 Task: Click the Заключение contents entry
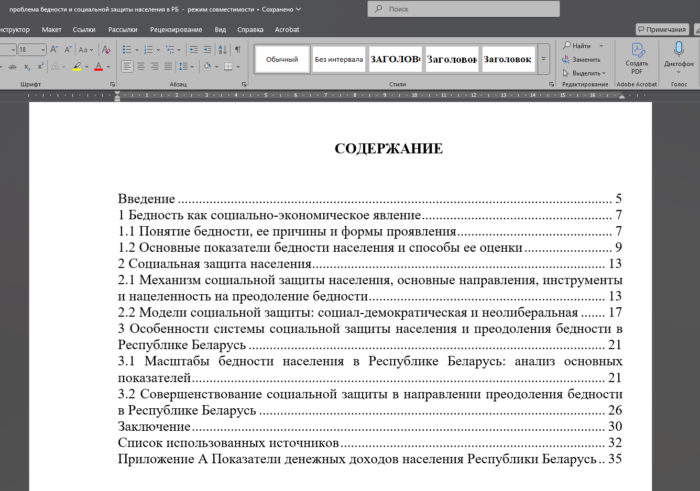[370, 426]
